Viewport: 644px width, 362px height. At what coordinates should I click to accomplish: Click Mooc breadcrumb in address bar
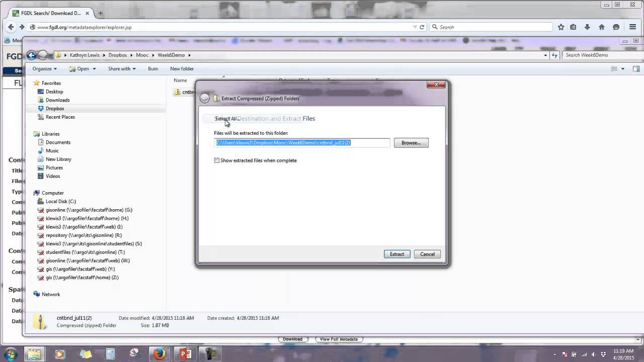pyautogui.click(x=142, y=55)
